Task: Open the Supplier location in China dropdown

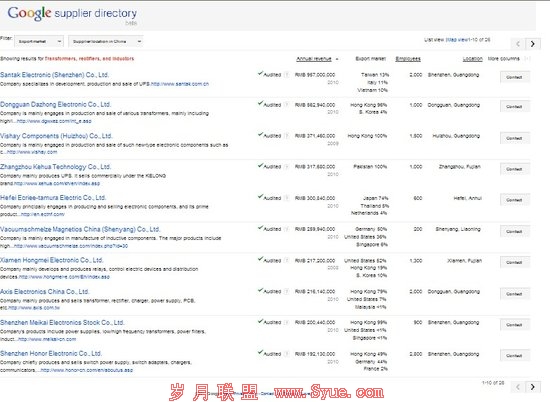Action: [x=106, y=41]
